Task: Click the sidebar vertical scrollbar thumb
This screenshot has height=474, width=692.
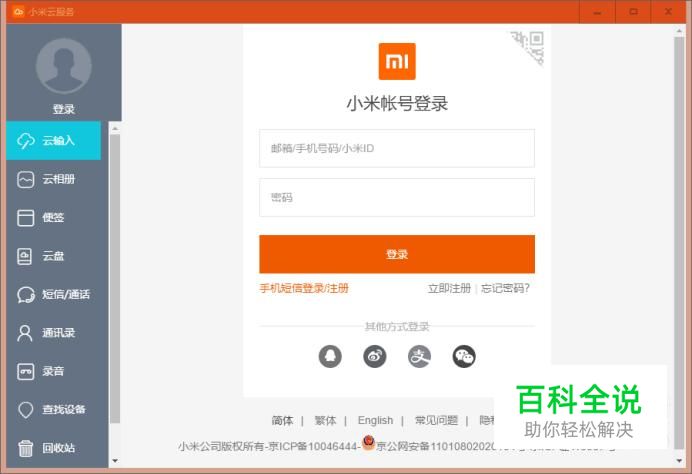Action: tap(115, 279)
